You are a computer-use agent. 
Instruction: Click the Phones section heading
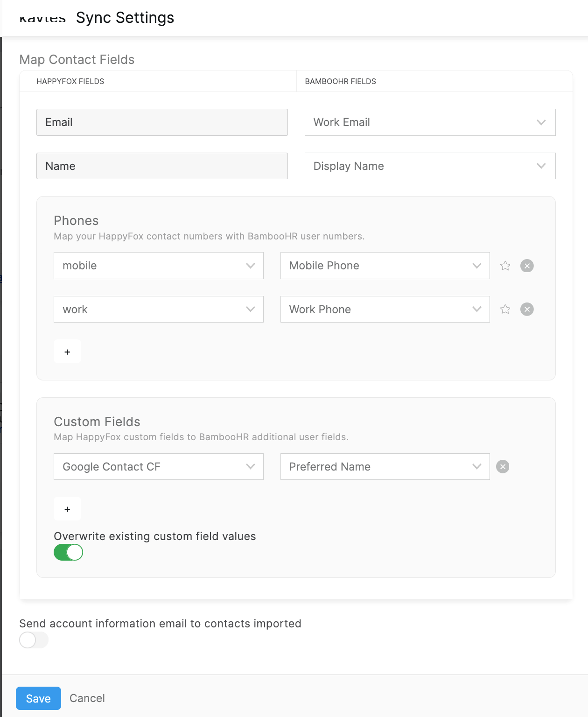pyautogui.click(x=76, y=220)
